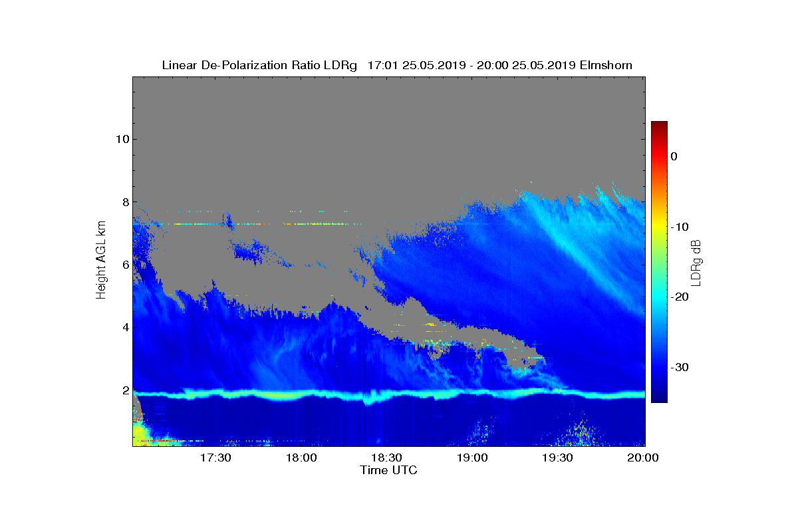
Task: Click the colorbar -30 dB label
Action: click(x=679, y=368)
